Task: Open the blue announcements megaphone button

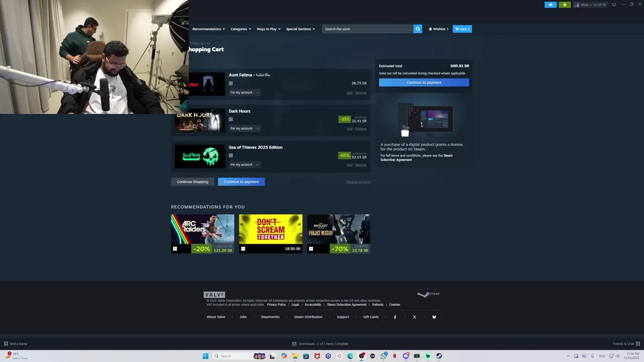Action: point(550,5)
